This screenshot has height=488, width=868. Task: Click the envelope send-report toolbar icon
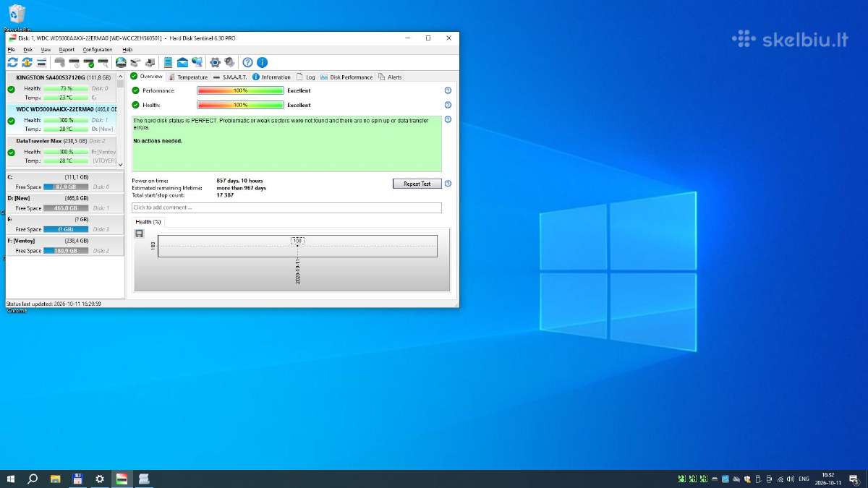(182, 63)
